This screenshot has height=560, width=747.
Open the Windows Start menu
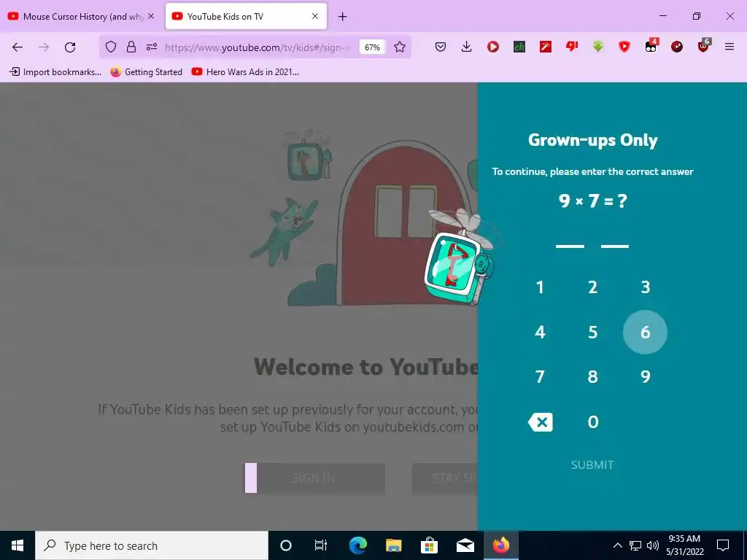pyautogui.click(x=18, y=545)
